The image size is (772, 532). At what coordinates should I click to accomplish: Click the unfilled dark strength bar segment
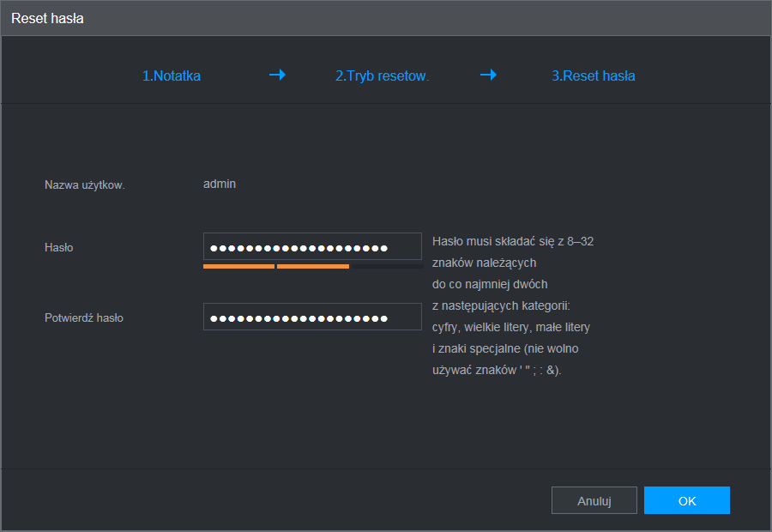pyautogui.click(x=386, y=266)
